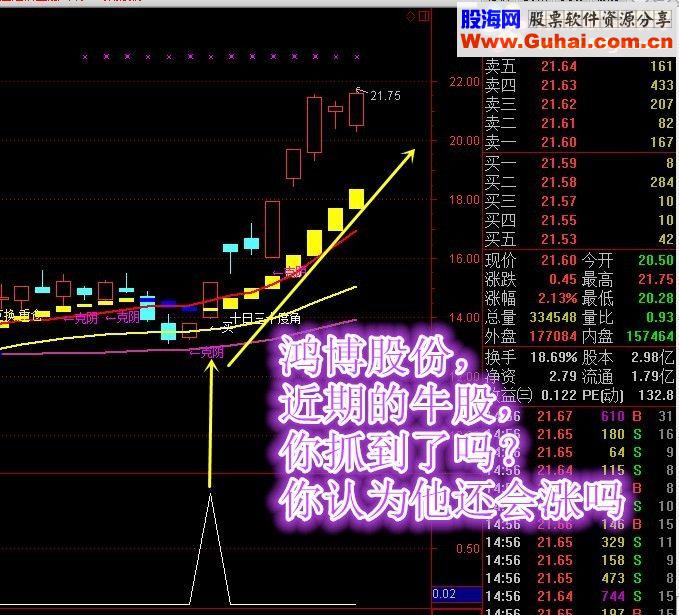
Task: Select the 买五 price 21.53
Action: tap(559, 240)
